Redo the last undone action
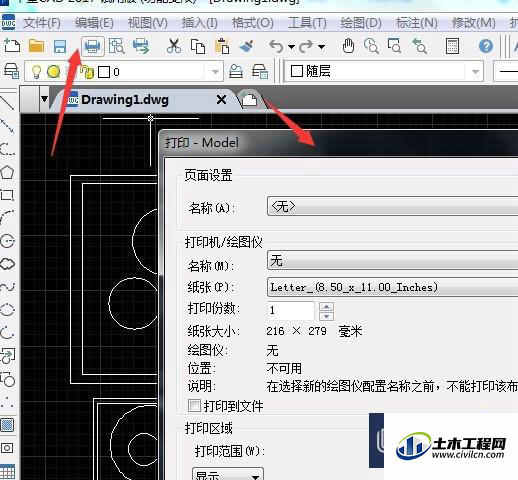 point(306,46)
